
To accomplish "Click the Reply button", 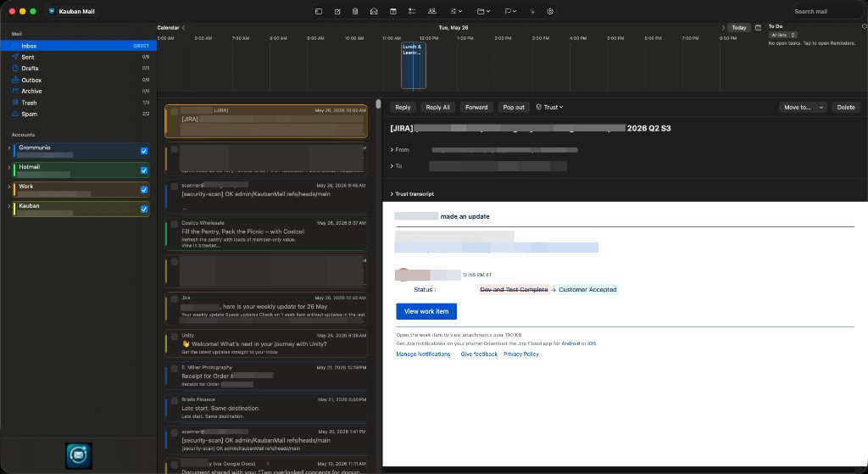I will coord(403,108).
